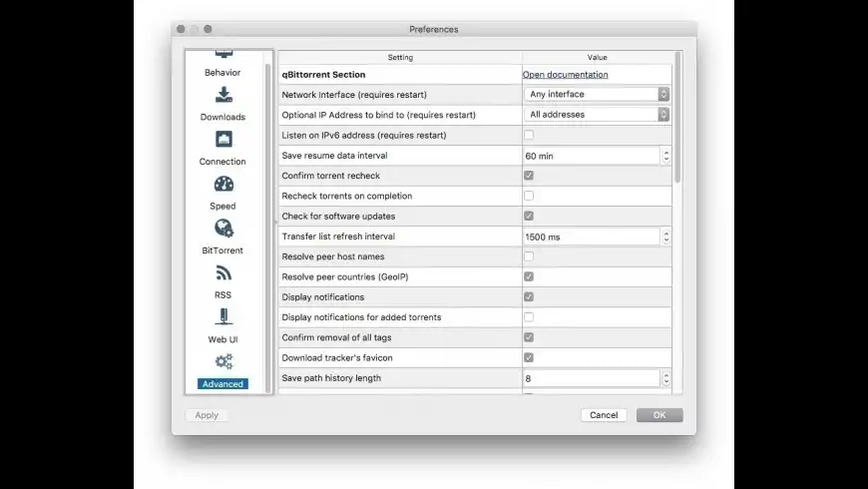
Task: Click the Value column header
Action: click(x=598, y=57)
